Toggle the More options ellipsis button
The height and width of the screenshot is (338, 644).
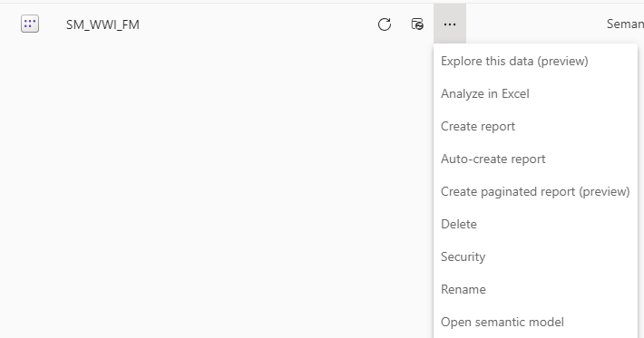[x=450, y=24]
